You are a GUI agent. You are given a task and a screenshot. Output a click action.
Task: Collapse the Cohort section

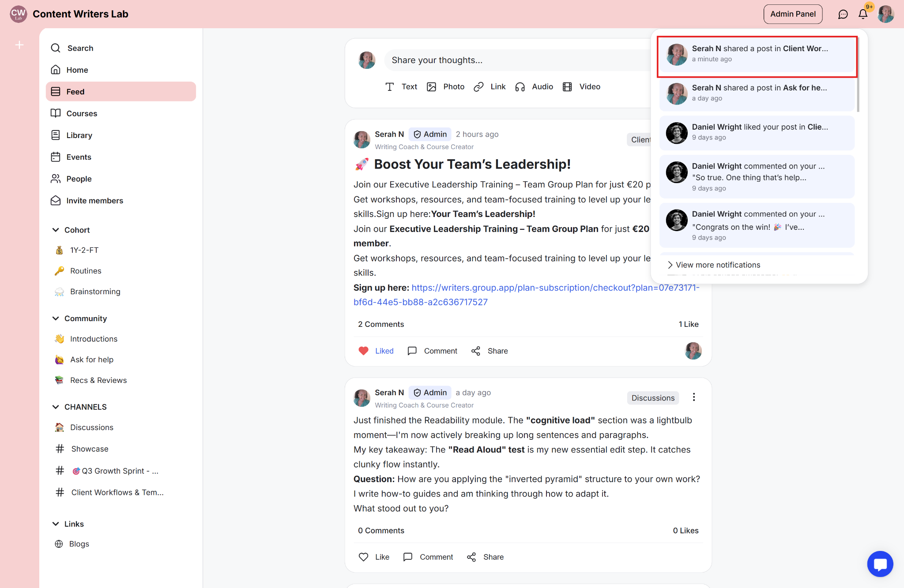(56, 230)
